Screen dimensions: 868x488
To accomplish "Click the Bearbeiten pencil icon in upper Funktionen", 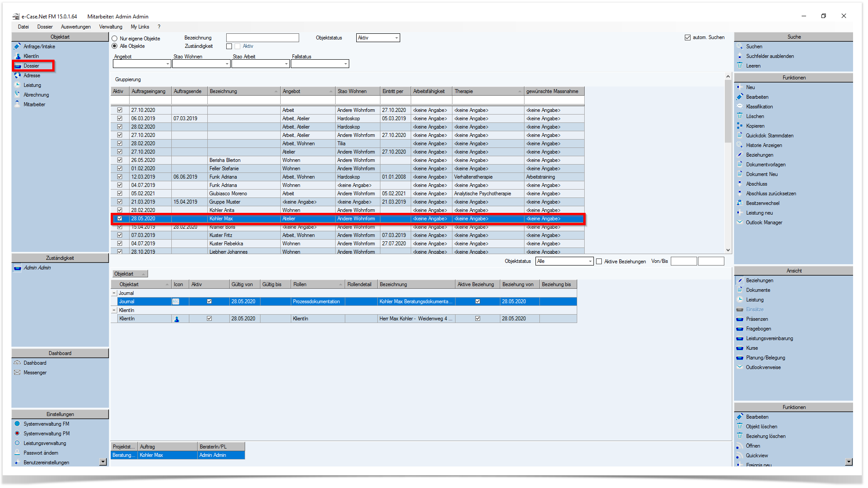I will pyautogui.click(x=740, y=97).
